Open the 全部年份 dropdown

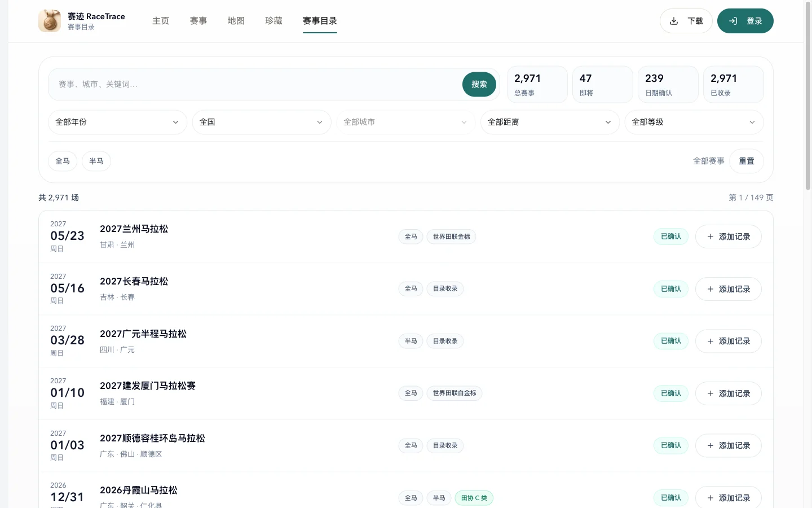(x=117, y=122)
